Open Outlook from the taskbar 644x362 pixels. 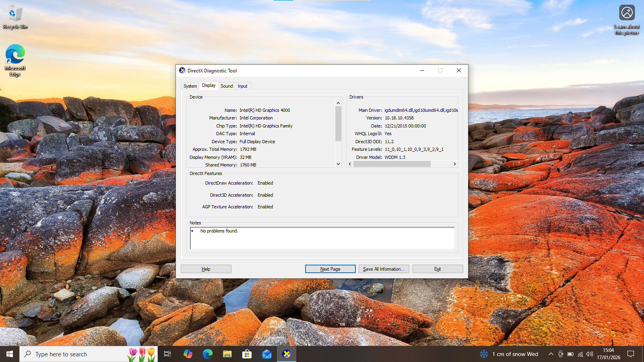266,354
